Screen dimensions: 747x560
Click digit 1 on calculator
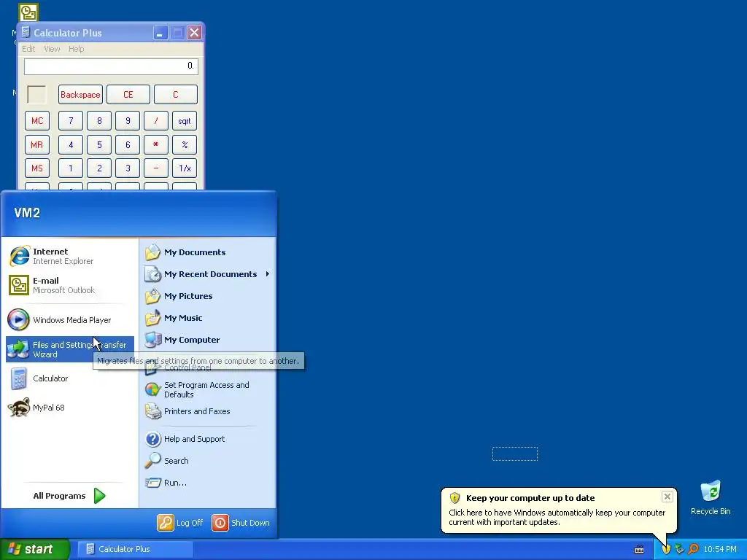tap(71, 168)
